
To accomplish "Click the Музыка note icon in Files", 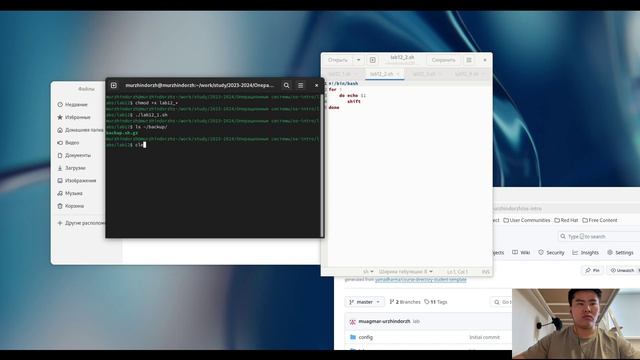I will pos(60,193).
